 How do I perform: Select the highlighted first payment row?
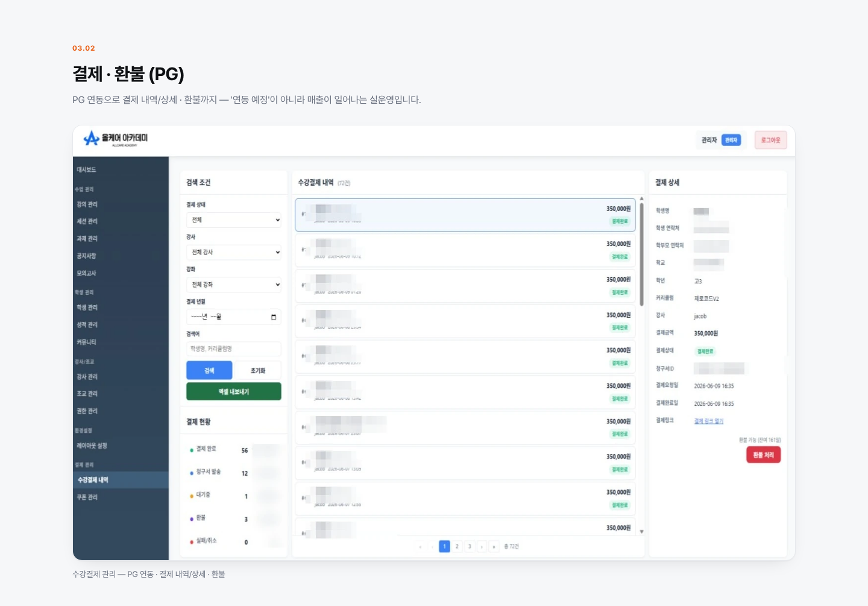pos(465,215)
